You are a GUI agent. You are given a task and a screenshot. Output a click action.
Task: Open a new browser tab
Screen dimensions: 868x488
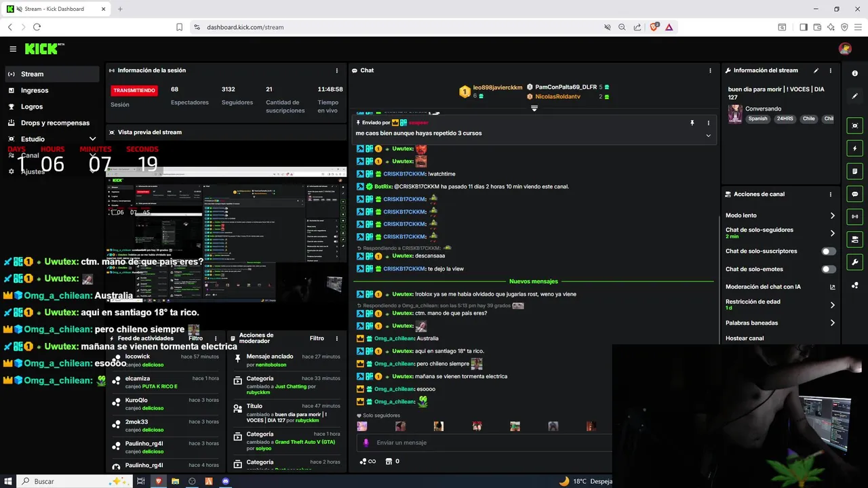click(120, 9)
